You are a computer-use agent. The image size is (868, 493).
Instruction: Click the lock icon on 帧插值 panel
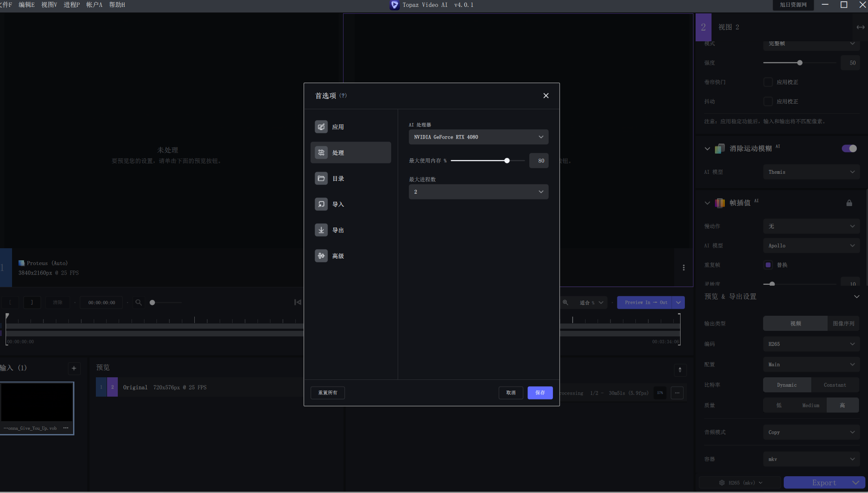point(849,203)
